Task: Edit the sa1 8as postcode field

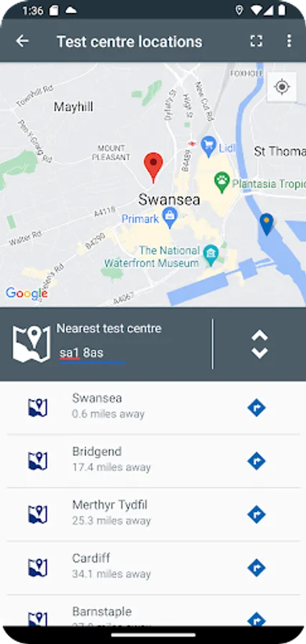Action: click(x=92, y=354)
